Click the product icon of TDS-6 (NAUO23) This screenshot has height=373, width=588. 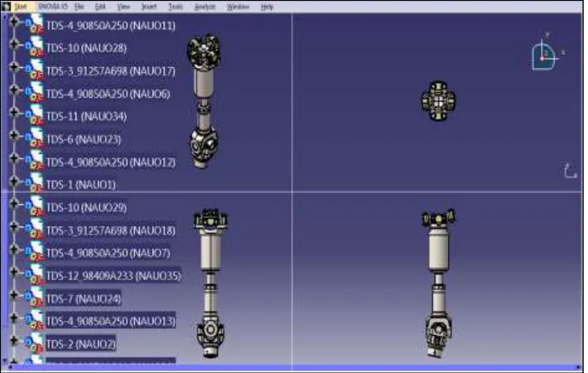[x=35, y=138]
